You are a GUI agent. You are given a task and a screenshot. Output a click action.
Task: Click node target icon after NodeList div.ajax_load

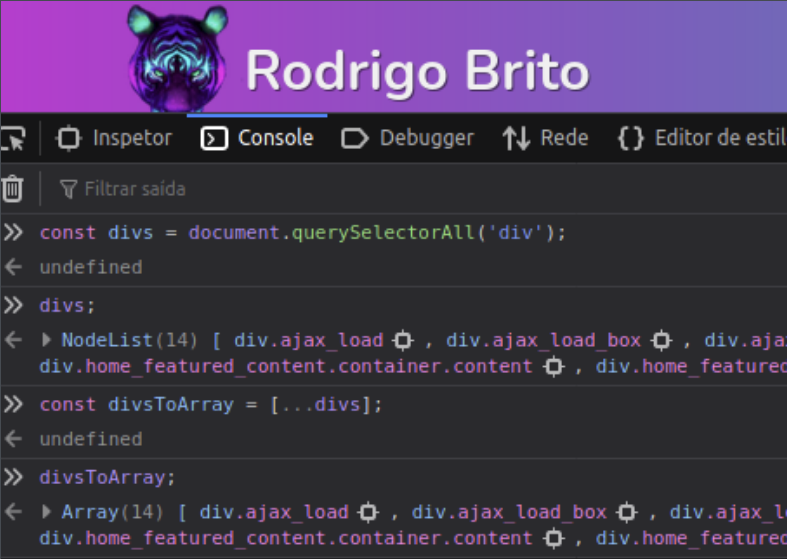point(404,340)
